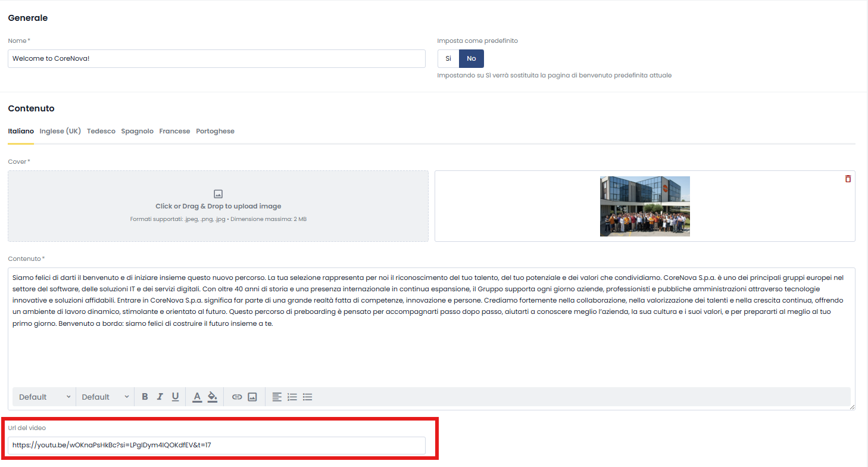The image size is (868, 467).
Task: Click the 'Formati supportati' helper text
Action: coord(218,219)
